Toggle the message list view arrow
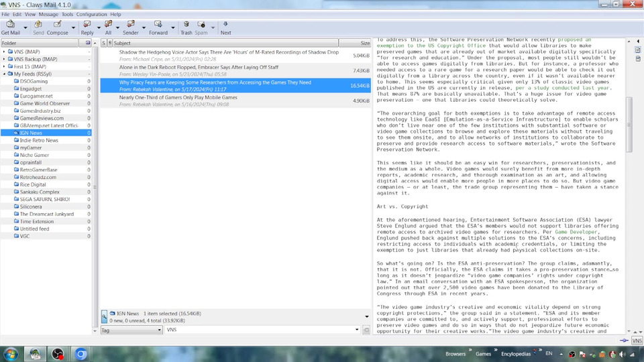 [x=367, y=316]
